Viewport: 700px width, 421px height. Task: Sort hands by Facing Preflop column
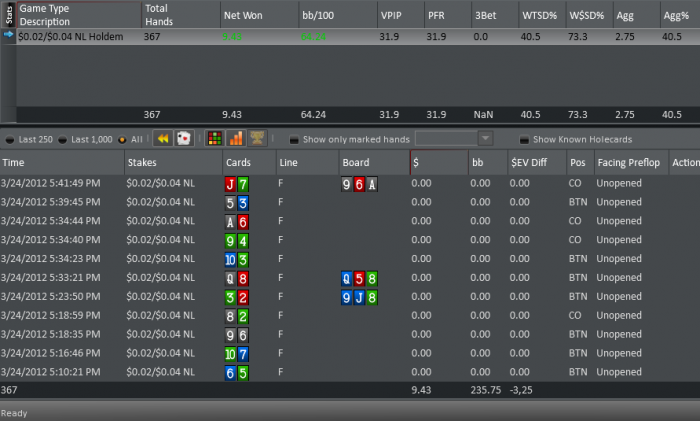pyautogui.click(x=631, y=163)
